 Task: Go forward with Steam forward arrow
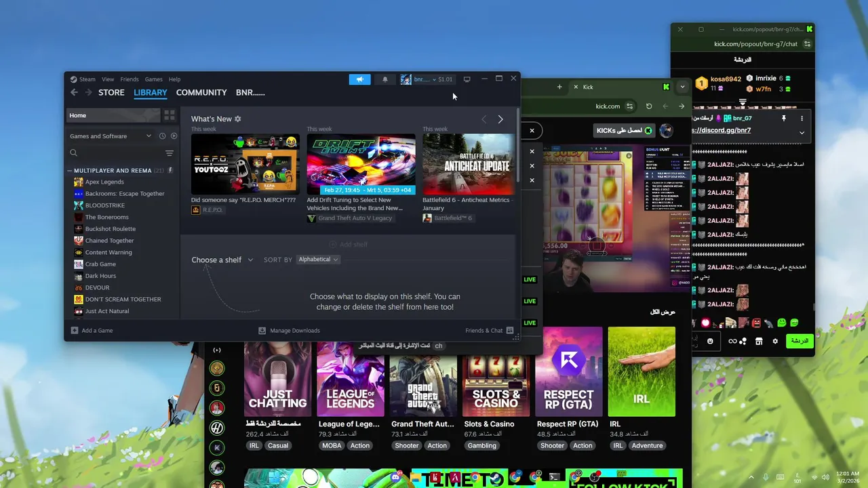point(88,92)
